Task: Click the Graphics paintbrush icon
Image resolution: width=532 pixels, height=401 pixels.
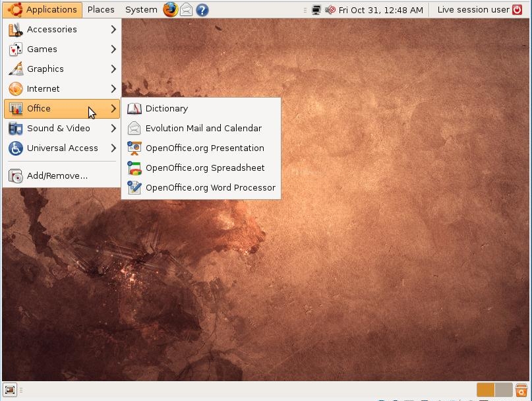Action: coord(16,69)
